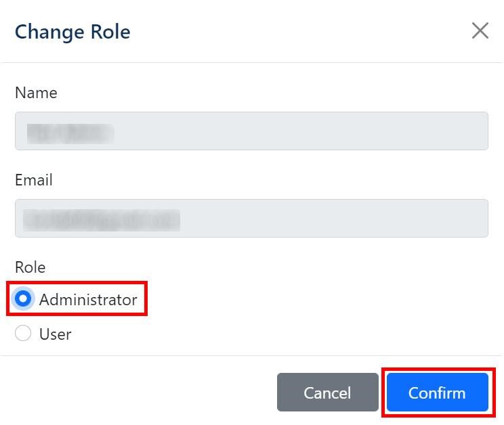Click the "Role" section label
The height and width of the screenshot is (425, 504).
click(x=30, y=267)
